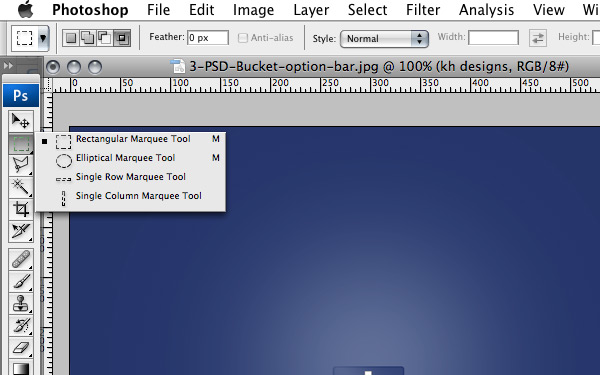Choose Rectangular Marquee Tool from flyout
This screenshot has height=375, width=600.
point(130,139)
